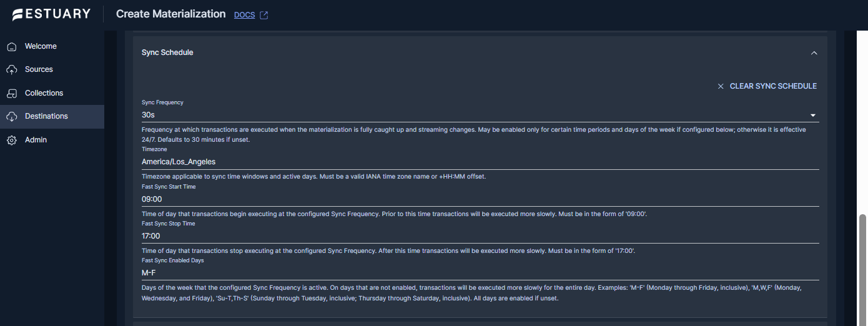Click the Welcome home icon
Image resolution: width=868 pixels, height=326 pixels.
(12, 47)
